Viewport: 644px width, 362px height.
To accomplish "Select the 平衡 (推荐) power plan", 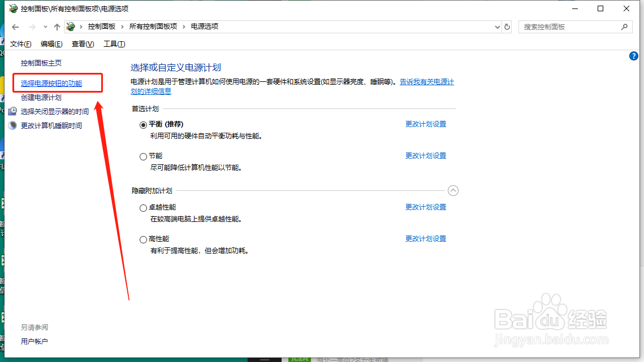I will click(x=143, y=124).
